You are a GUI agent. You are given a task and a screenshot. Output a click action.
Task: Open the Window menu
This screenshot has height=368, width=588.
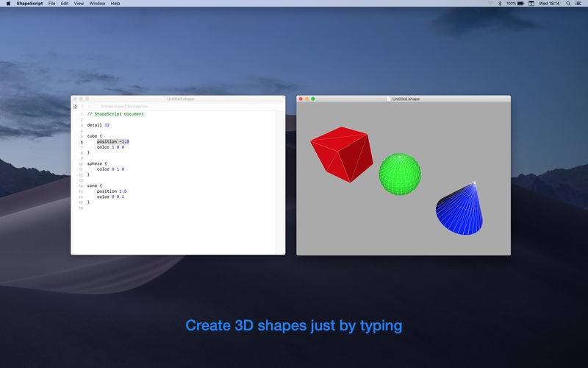coord(97,4)
